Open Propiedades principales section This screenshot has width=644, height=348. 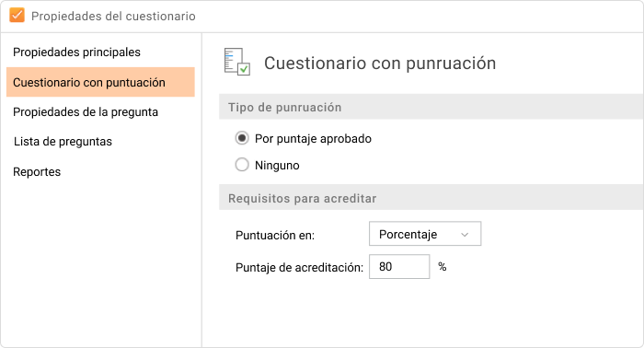(76, 52)
